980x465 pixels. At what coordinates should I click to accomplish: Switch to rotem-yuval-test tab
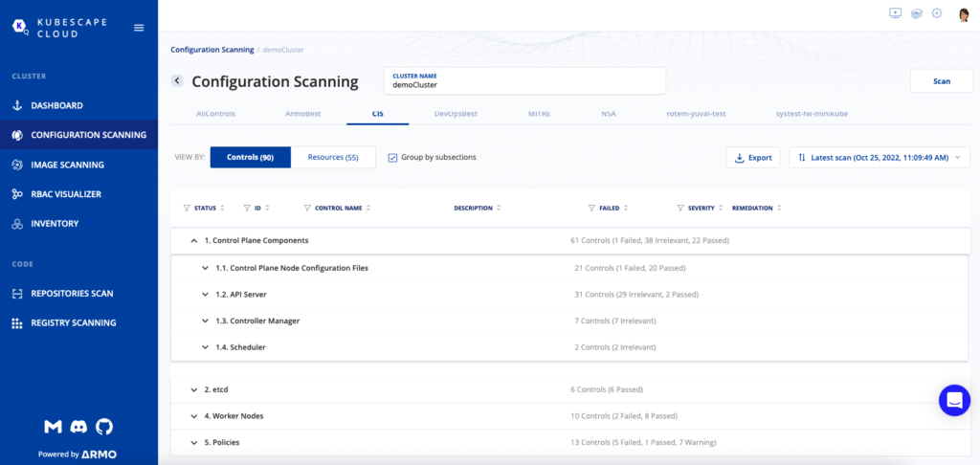tap(696, 115)
